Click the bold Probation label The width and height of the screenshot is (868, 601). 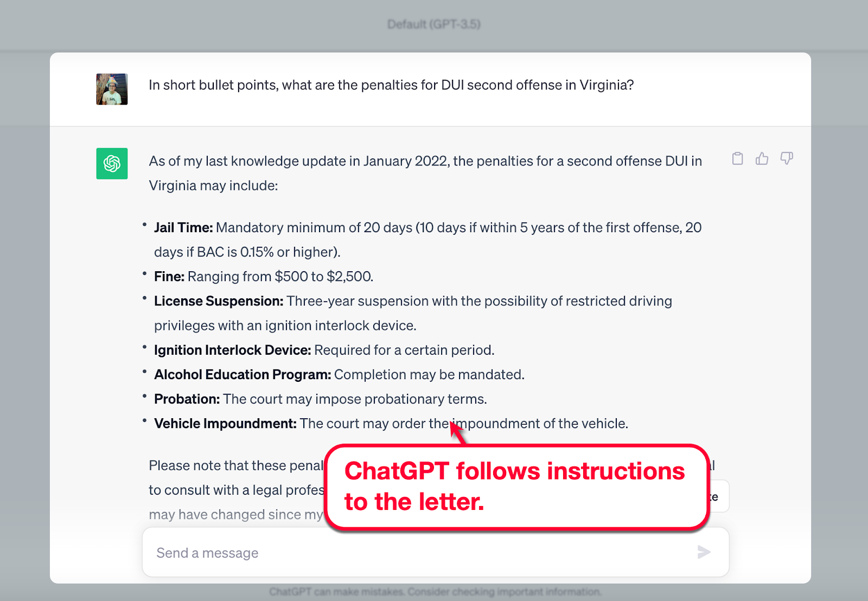[x=187, y=399]
